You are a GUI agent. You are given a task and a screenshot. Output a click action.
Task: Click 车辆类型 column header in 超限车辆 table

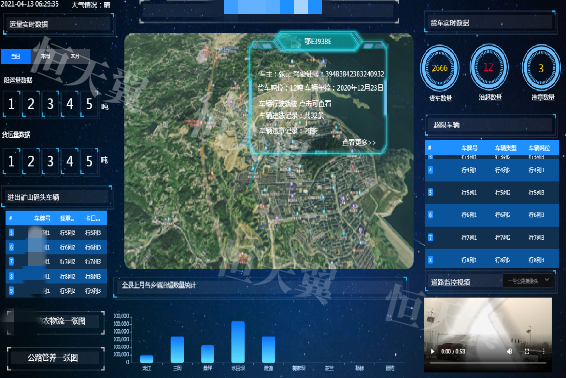click(505, 148)
